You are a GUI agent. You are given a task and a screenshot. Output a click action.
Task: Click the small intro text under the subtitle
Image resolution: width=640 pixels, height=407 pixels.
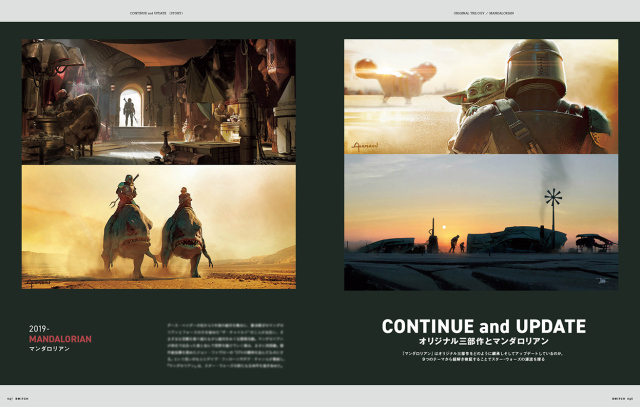(x=484, y=356)
